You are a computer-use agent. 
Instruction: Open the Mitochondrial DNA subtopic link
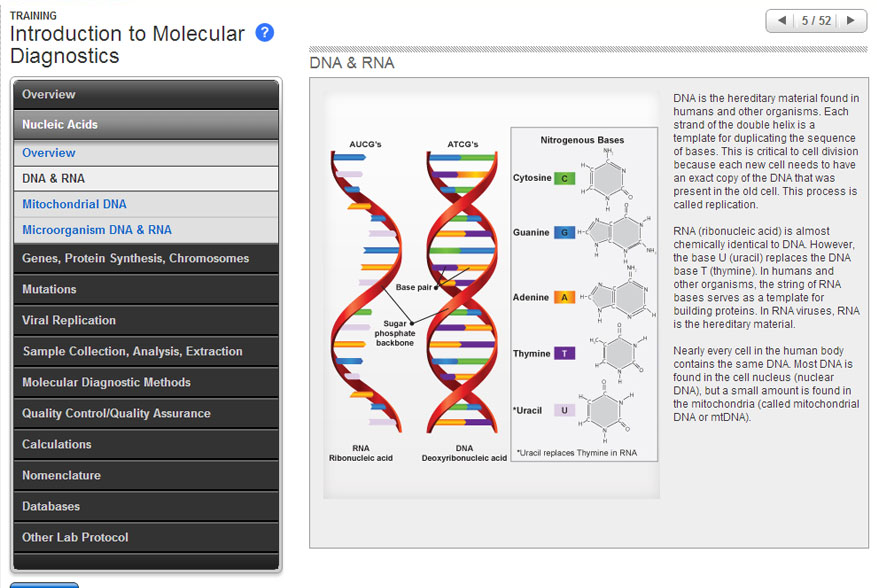tap(74, 204)
